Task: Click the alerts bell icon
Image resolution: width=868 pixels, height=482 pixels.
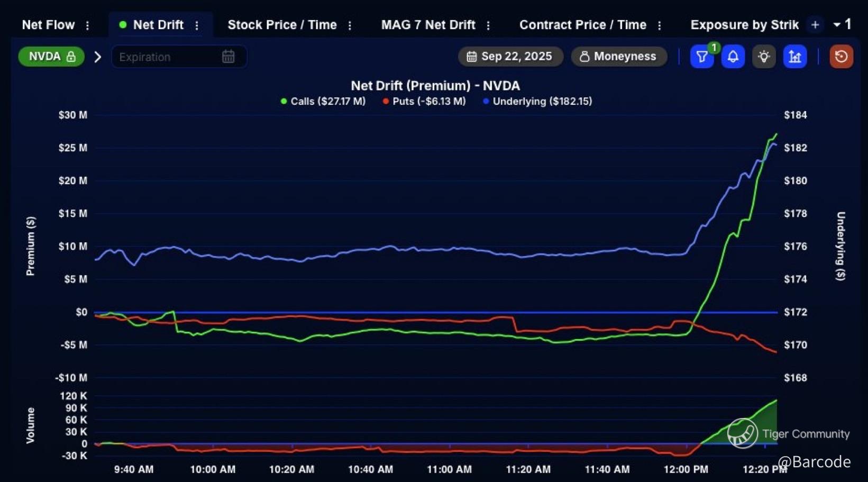Action: click(x=733, y=57)
